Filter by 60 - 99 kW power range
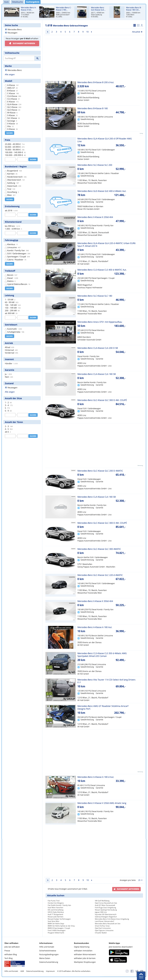 click(x=9, y=302)
